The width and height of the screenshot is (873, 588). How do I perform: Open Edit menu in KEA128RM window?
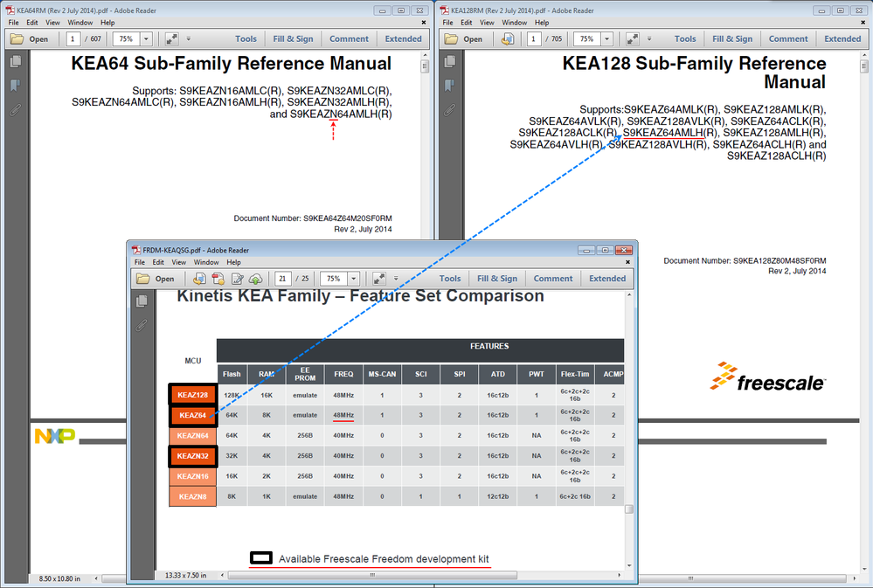(x=467, y=23)
